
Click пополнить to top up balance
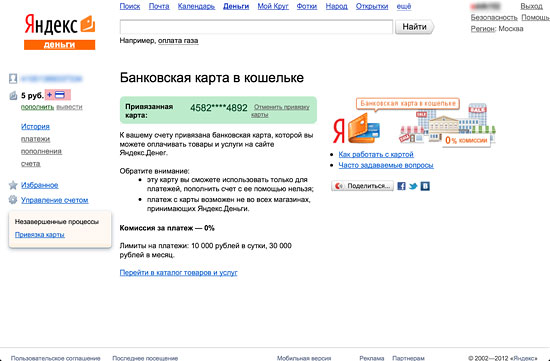point(38,107)
